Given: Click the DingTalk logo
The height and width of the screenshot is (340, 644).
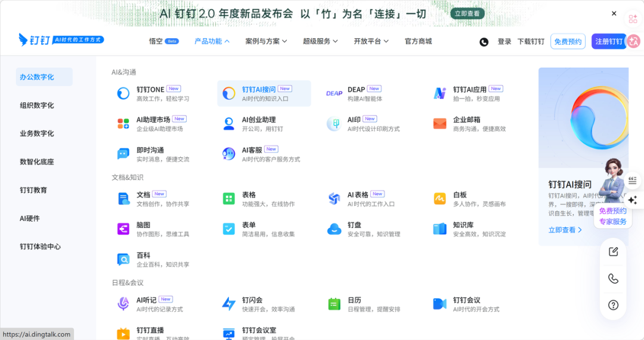Looking at the screenshot, I should (x=61, y=40).
